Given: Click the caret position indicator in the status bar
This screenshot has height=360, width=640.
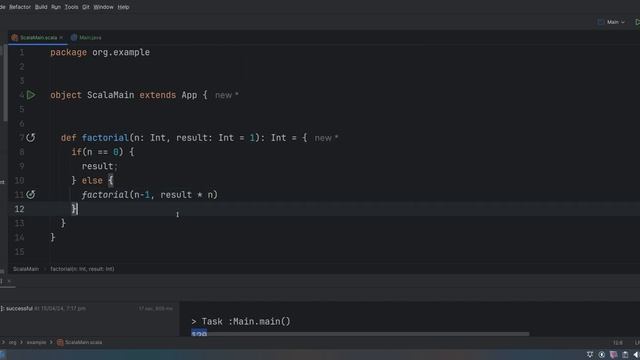Looking at the screenshot, I should coord(618,342).
